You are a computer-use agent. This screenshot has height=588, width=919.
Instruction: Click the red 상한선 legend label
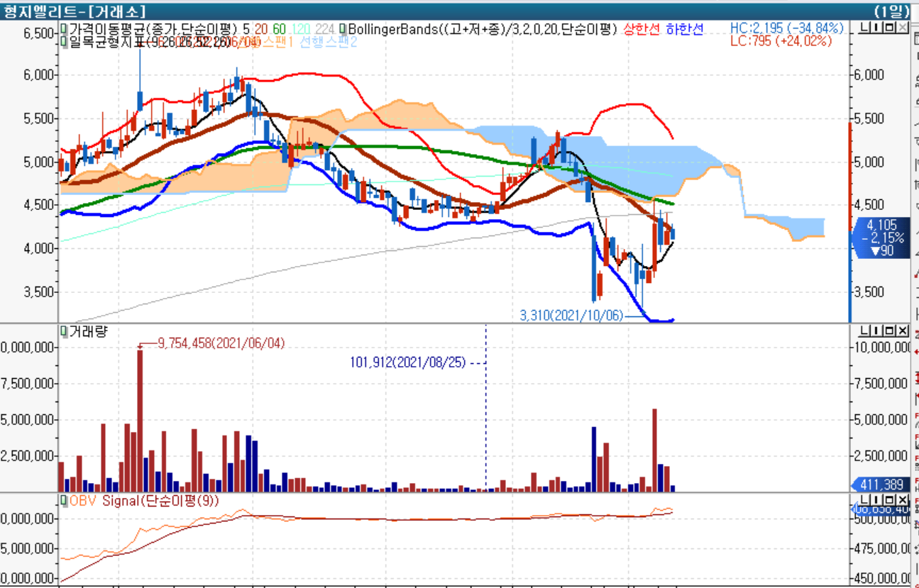point(642,29)
